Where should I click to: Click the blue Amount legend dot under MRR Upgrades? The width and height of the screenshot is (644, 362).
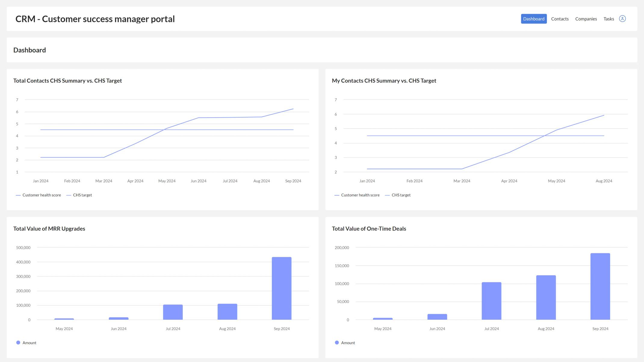18,342
